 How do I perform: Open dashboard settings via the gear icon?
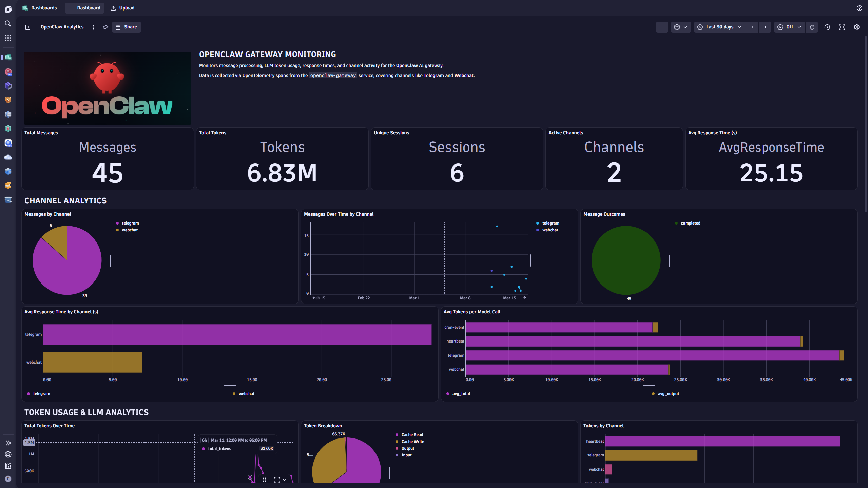pyautogui.click(x=856, y=27)
